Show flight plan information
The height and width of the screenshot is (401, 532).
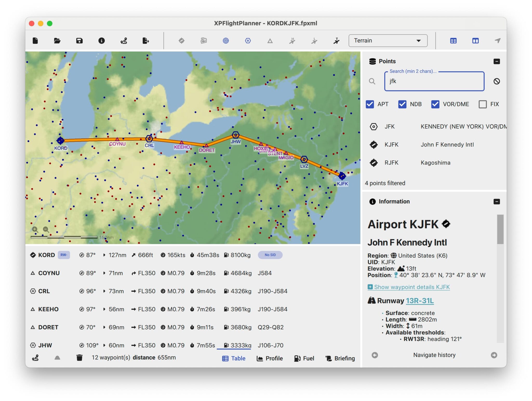pyautogui.click(x=102, y=41)
